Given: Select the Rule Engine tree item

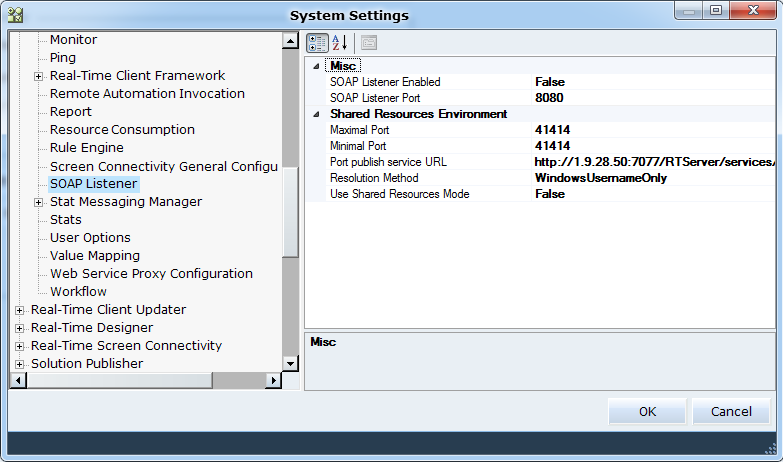Looking at the screenshot, I should 87,148.
